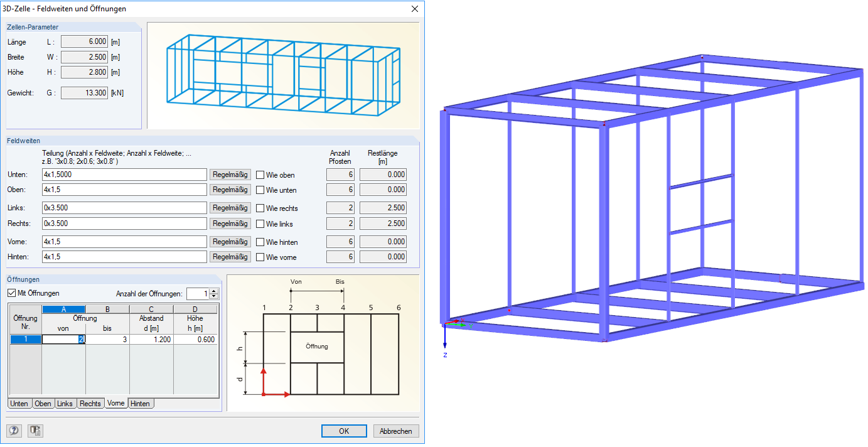Enable the 'Wie links' checkbox

coord(260,224)
